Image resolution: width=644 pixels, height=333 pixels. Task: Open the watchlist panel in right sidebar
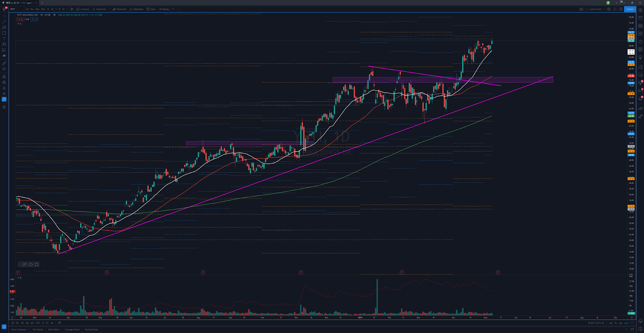click(x=640, y=10)
